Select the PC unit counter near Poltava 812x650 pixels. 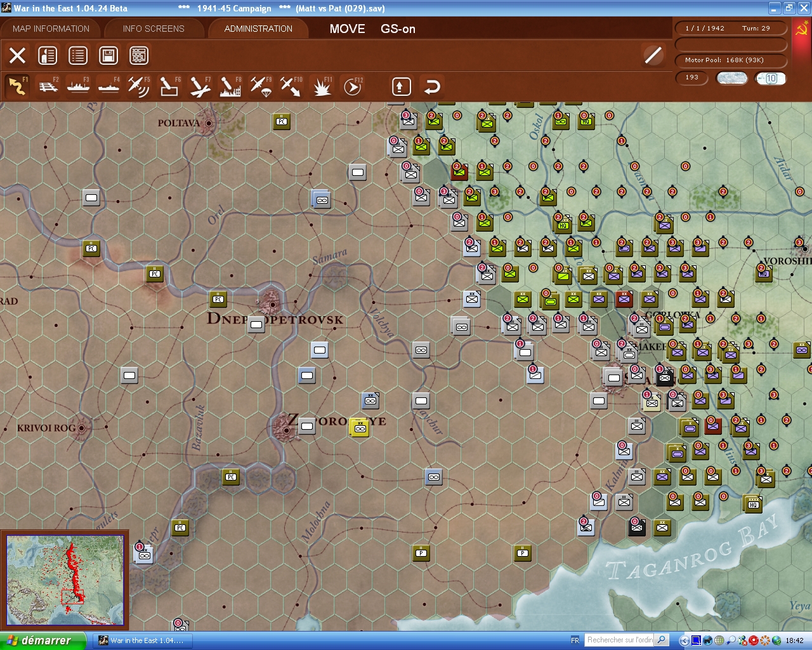coord(282,121)
